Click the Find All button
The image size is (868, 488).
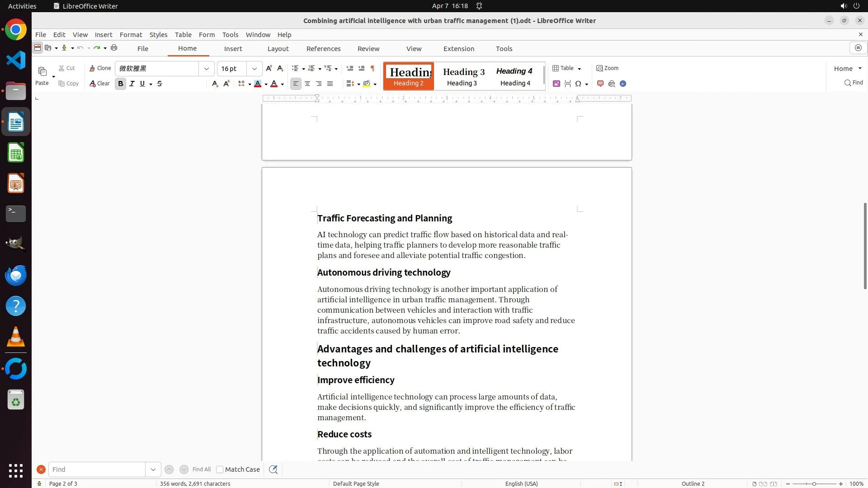pos(201,469)
